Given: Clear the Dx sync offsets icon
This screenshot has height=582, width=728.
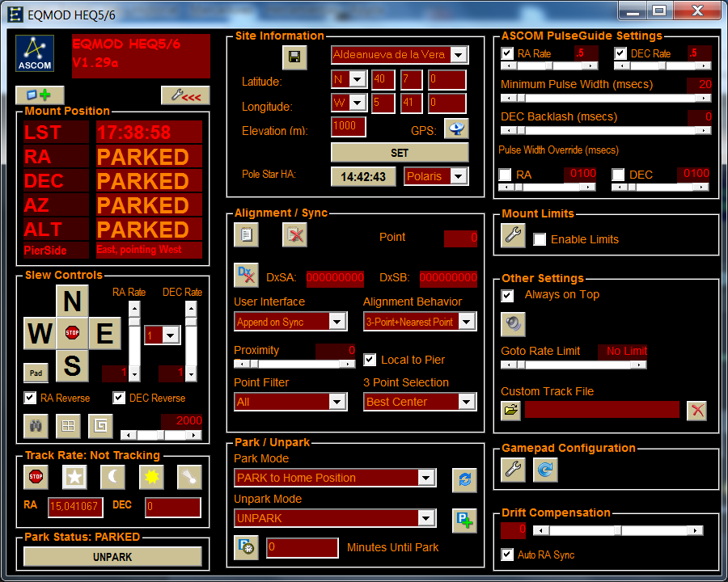Looking at the screenshot, I should (x=246, y=275).
